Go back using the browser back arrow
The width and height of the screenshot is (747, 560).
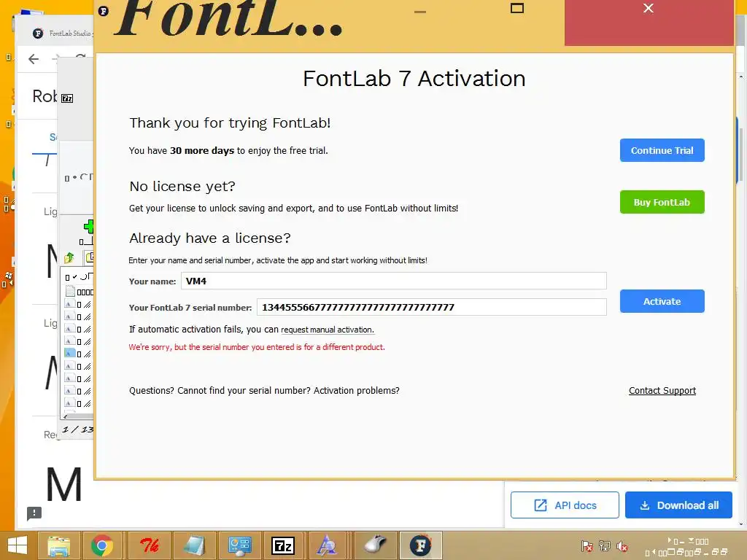pyautogui.click(x=34, y=59)
